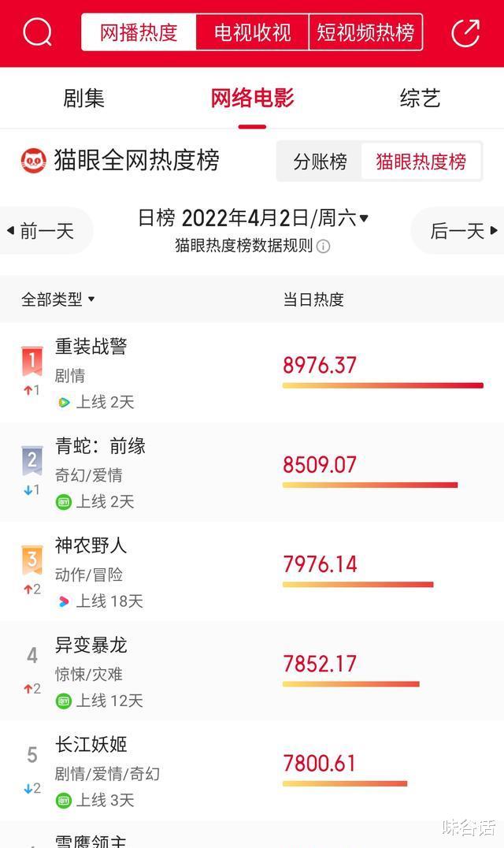Select the 猫眼热度榜 toggle option
The image size is (504, 848).
pyautogui.click(x=421, y=162)
